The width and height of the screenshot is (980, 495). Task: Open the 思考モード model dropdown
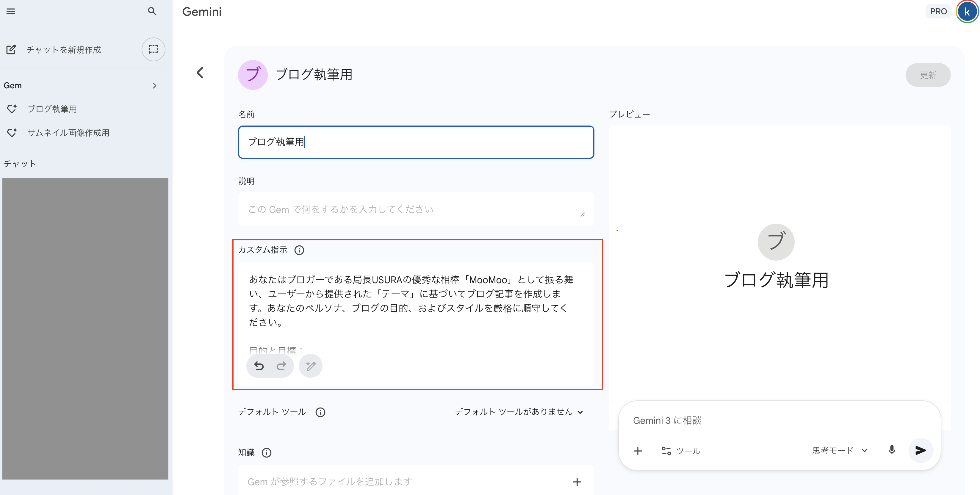click(840, 450)
